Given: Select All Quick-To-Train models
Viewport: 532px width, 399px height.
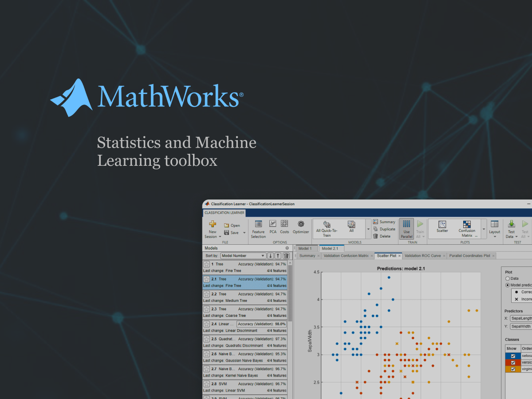Looking at the screenshot, I should 327,229.
